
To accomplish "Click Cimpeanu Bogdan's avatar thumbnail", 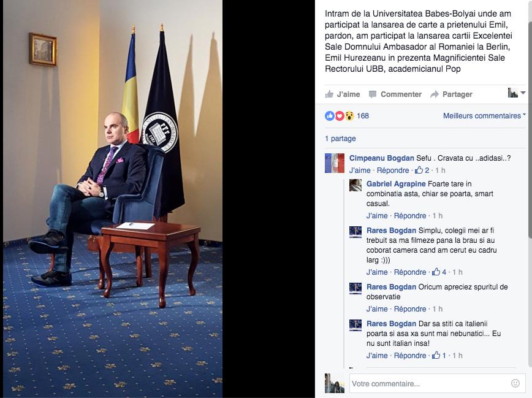I will click(x=335, y=163).
